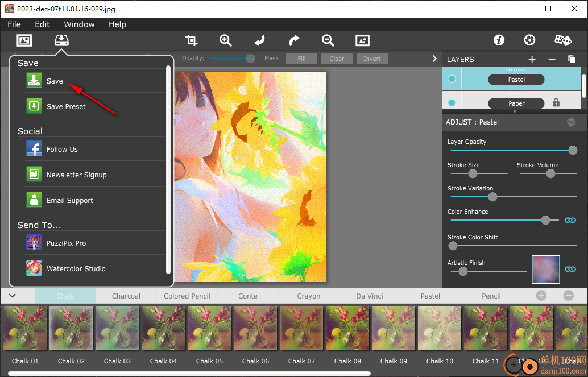
Task: Click the Artistic Finish texture swatch
Action: [545, 270]
